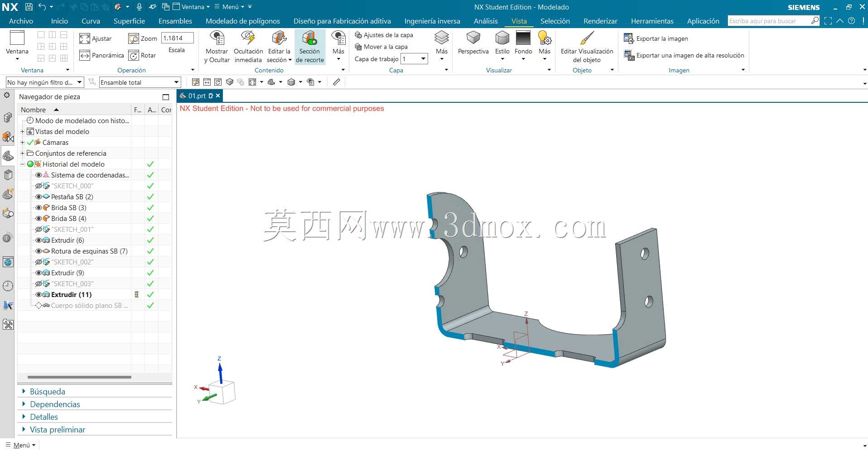The width and height of the screenshot is (868, 451).
Task: Click the navigator horizontal scrollbar
Action: [79, 377]
